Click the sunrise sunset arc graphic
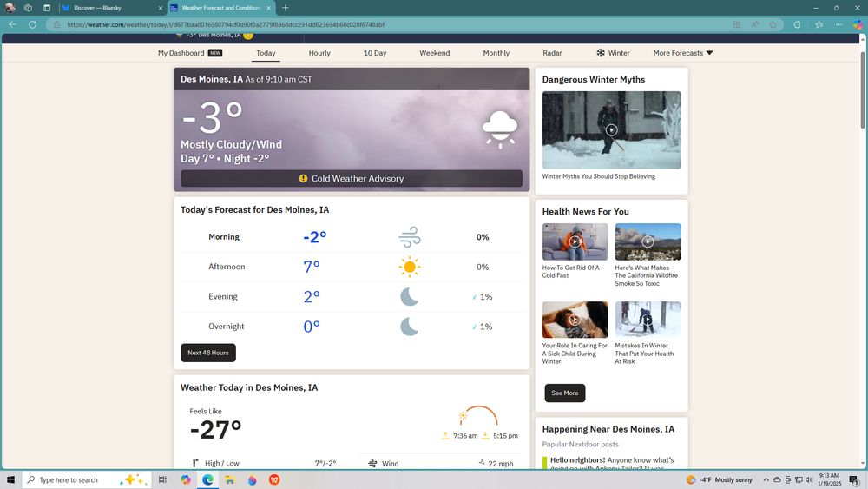Image resolution: width=868 pixels, height=489 pixels. coord(478,416)
